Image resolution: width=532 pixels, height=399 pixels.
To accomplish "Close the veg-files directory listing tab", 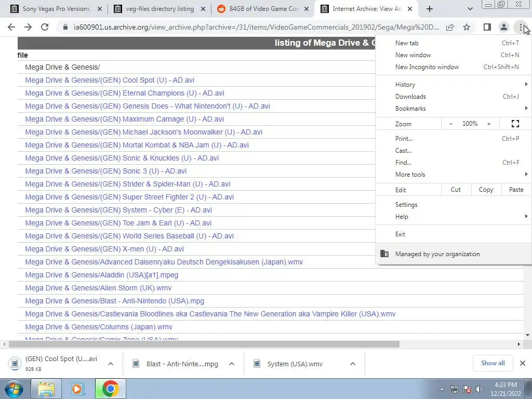I will (x=203, y=9).
